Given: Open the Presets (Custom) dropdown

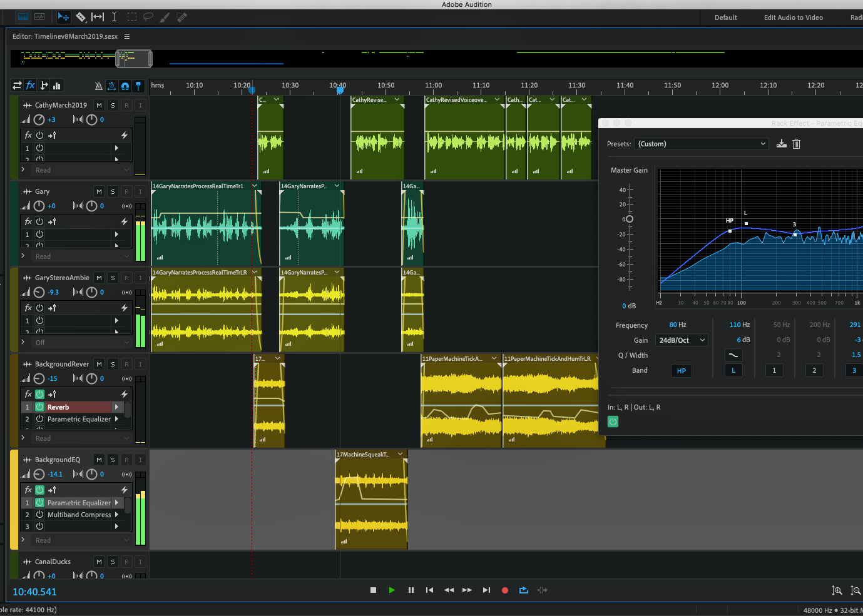Looking at the screenshot, I should click(702, 144).
